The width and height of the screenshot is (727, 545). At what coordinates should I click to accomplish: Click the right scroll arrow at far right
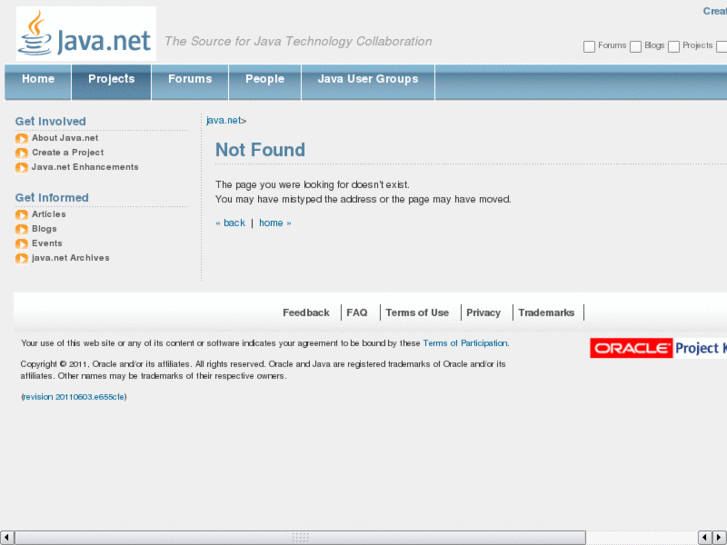click(x=720, y=538)
